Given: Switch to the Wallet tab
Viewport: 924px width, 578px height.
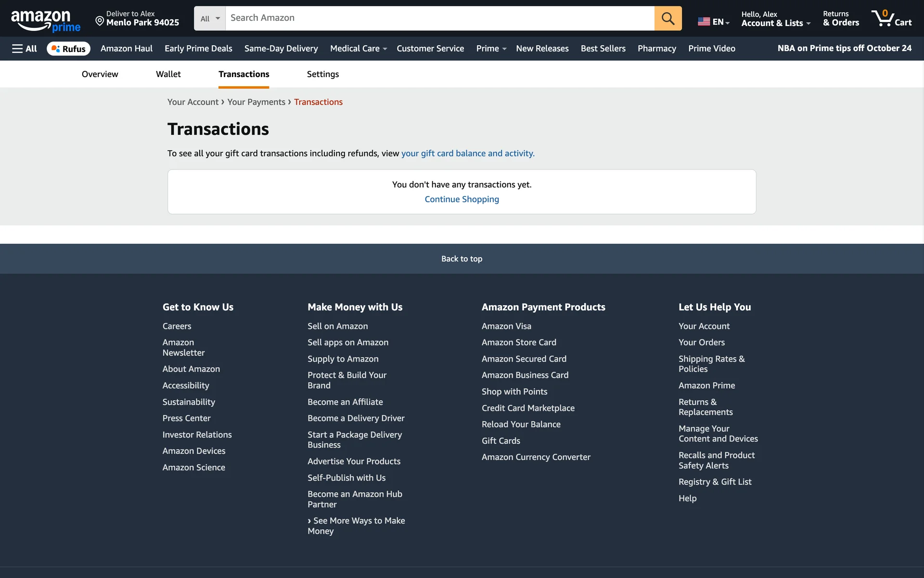Looking at the screenshot, I should (168, 74).
